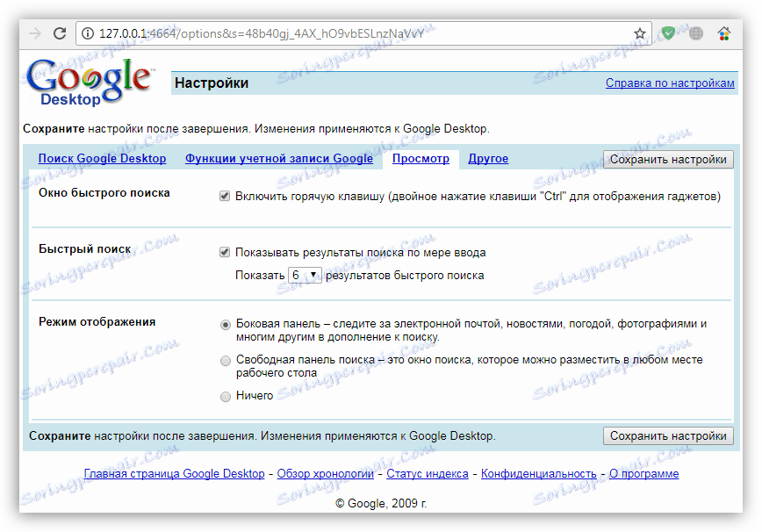Open the browser home icon
762x532 pixels.
tap(724, 32)
